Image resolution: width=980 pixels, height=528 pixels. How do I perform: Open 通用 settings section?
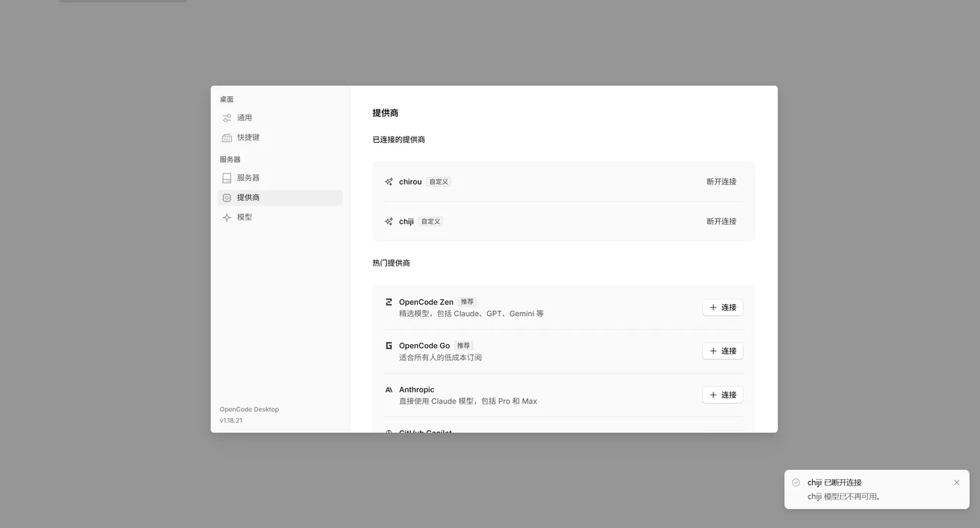280,118
